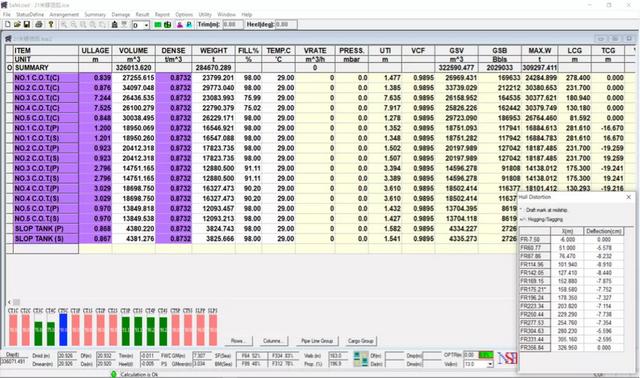Click the Print toolbar icon
Viewport: 640px width, 378px height.
39,24
